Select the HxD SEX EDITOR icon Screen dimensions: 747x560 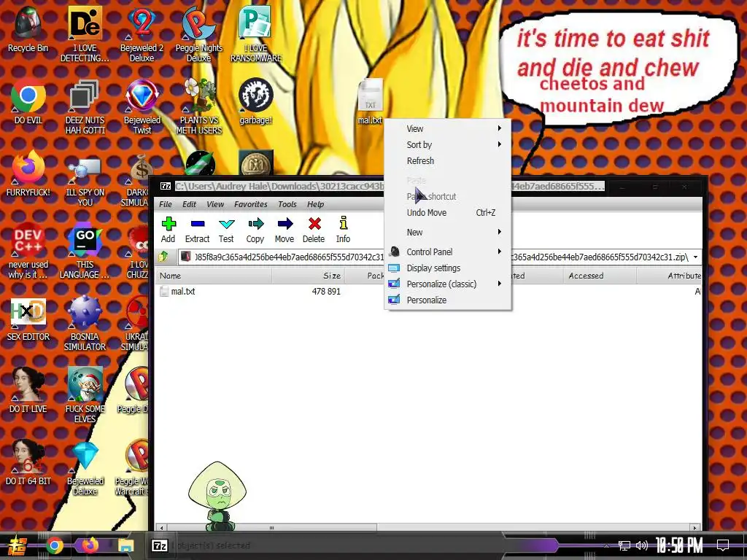28,319
